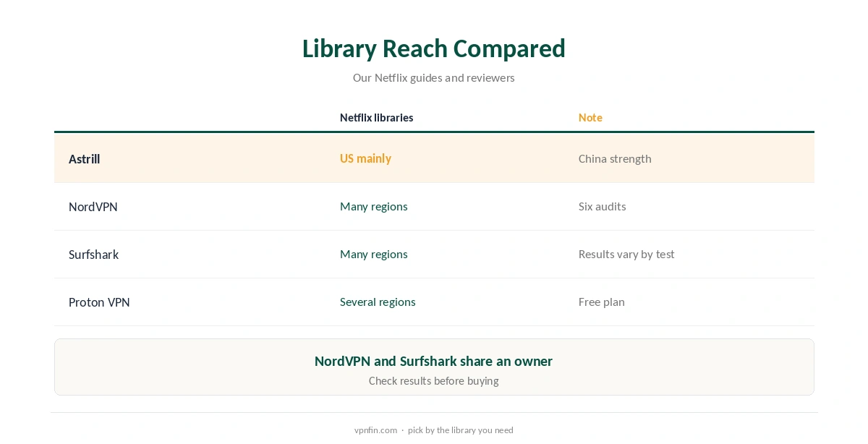
Task: Click "Many regions" in the NordVPN row
Action: 374,206
